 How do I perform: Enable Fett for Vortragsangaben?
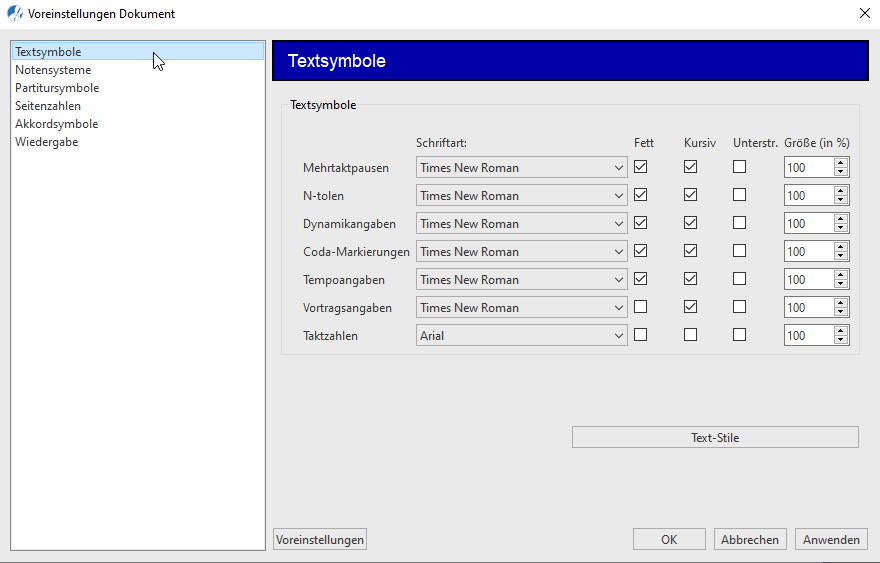click(640, 307)
